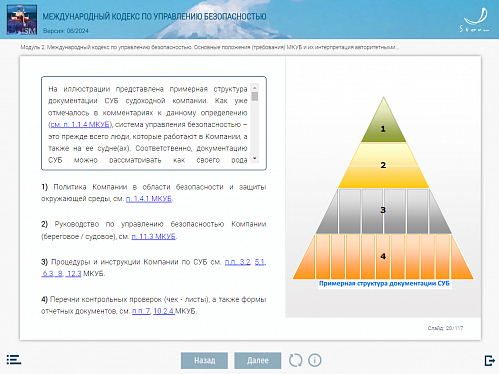Open the 10.2.4 МКУБ link
The width and height of the screenshot is (499, 374).
(164, 311)
